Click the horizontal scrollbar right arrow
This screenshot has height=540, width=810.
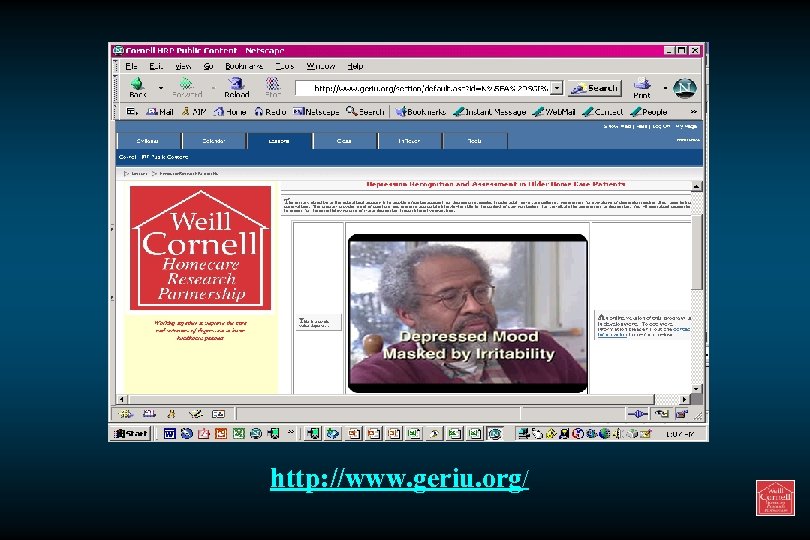click(x=684, y=399)
